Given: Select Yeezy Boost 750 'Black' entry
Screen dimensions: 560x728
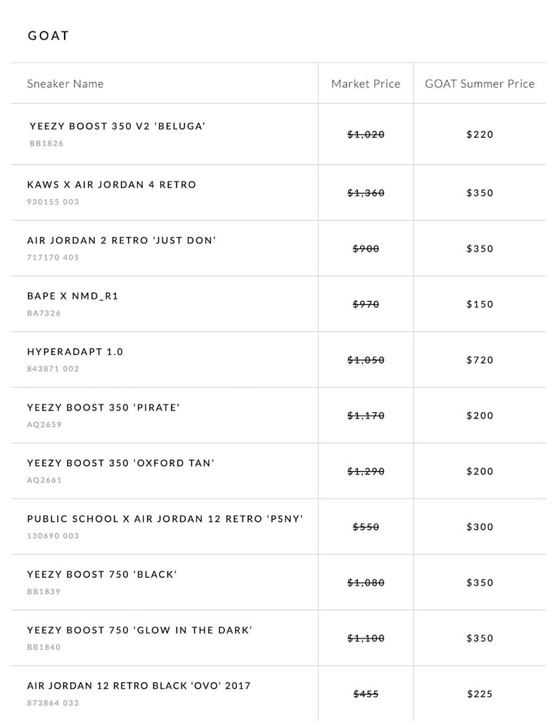Looking at the screenshot, I should (102, 574).
